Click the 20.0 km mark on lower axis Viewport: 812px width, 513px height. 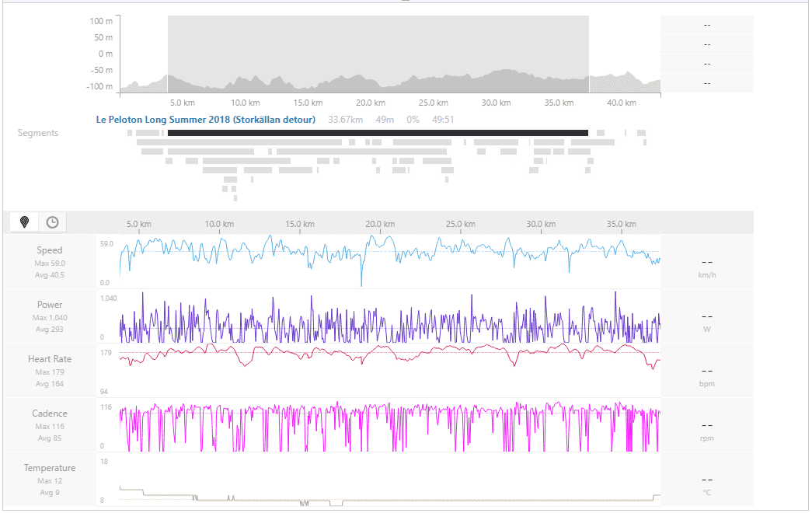[x=380, y=224]
